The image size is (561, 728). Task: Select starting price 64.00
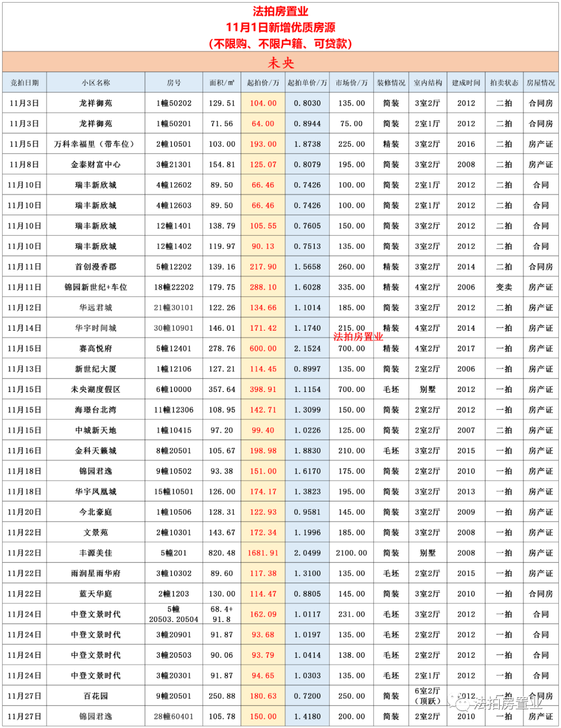pyautogui.click(x=263, y=124)
